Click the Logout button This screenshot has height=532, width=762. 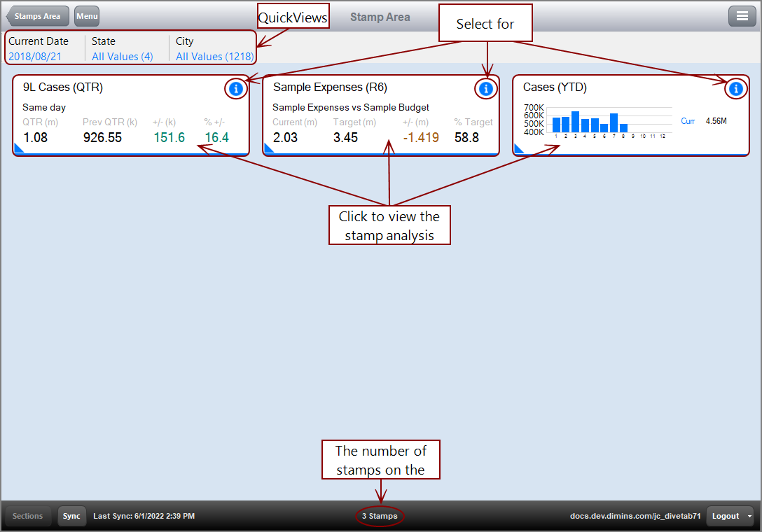pyautogui.click(x=726, y=516)
